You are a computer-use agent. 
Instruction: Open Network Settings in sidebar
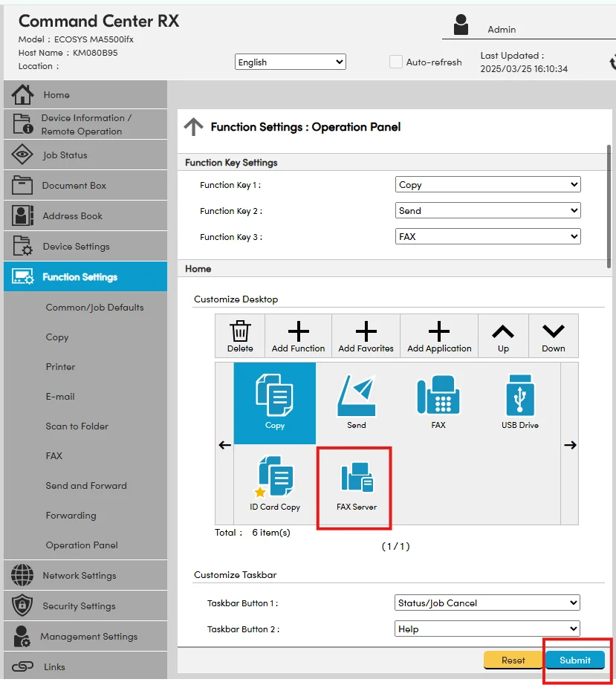point(79,576)
